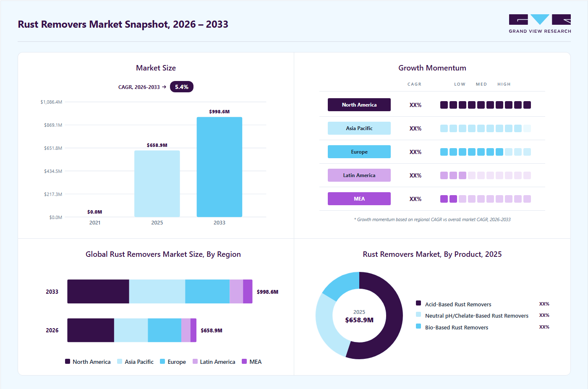The image size is (588, 389).
Task: Click the $0.0M label for 2021
Action: 95,212
